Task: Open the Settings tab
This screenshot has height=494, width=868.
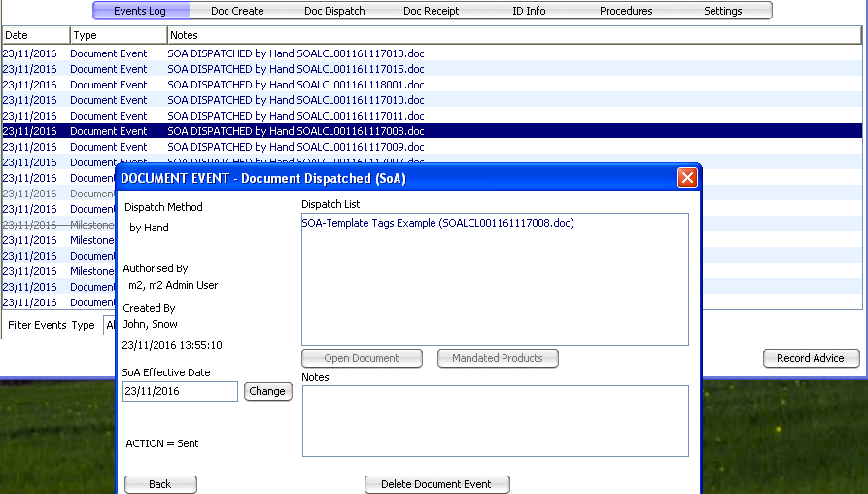Action: 722,11
